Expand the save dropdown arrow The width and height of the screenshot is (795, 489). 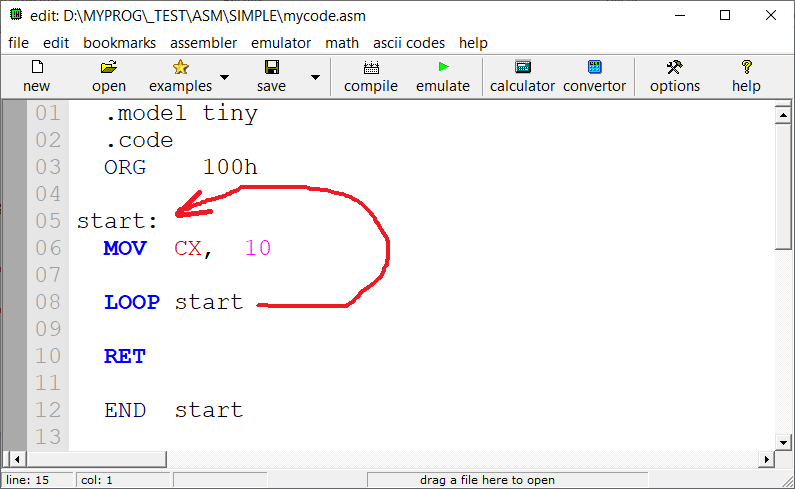click(x=315, y=77)
